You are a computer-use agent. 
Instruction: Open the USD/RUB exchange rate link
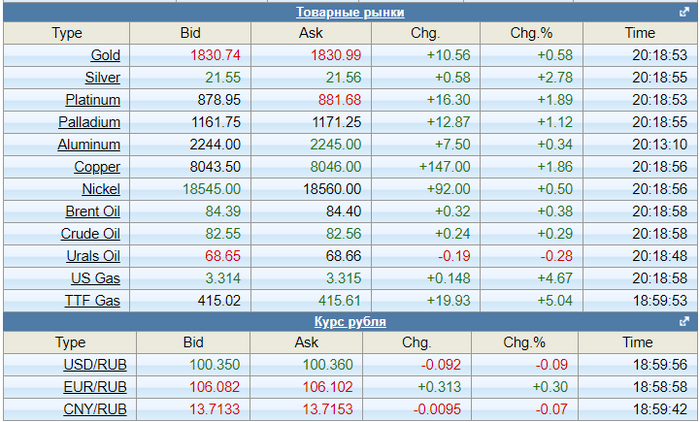click(x=95, y=365)
